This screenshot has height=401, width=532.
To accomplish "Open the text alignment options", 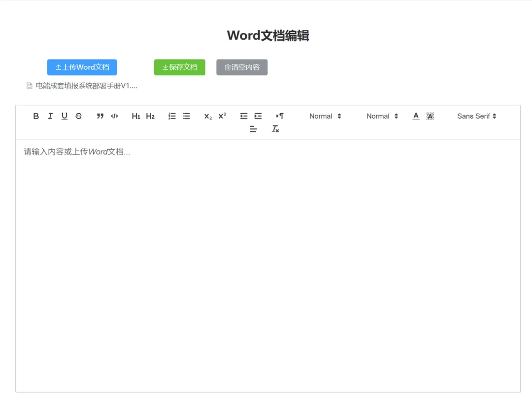I will click(253, 129).
